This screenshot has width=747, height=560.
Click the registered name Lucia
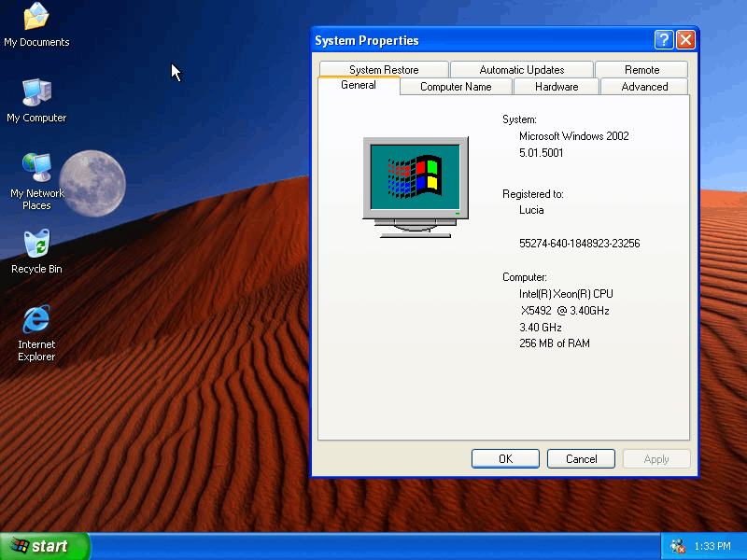click(x=531, y=210)
